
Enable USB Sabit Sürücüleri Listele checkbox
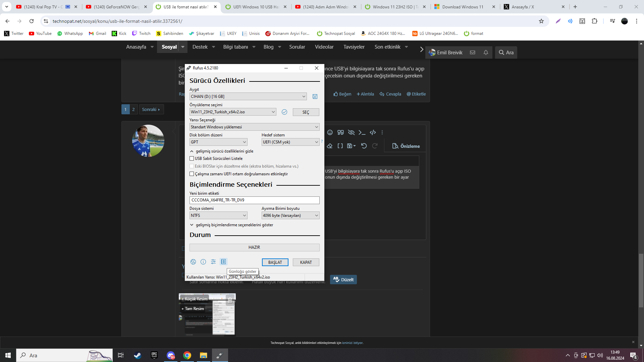[192, 159]
